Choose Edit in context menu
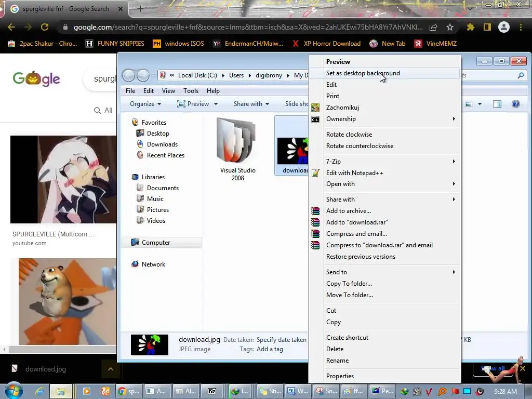The height and width of the screenshot is (399, 532). 385,85
